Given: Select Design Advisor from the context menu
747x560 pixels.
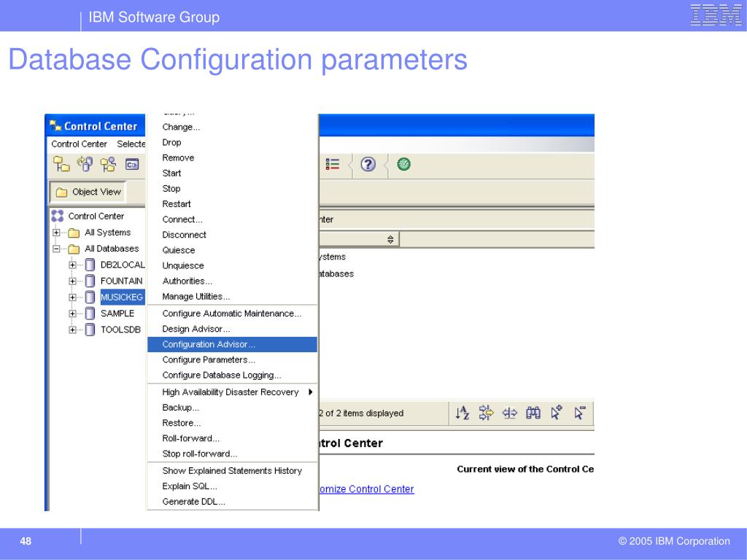Looking at the screenshot, I should pyautogui.click(x=233, y=329).
